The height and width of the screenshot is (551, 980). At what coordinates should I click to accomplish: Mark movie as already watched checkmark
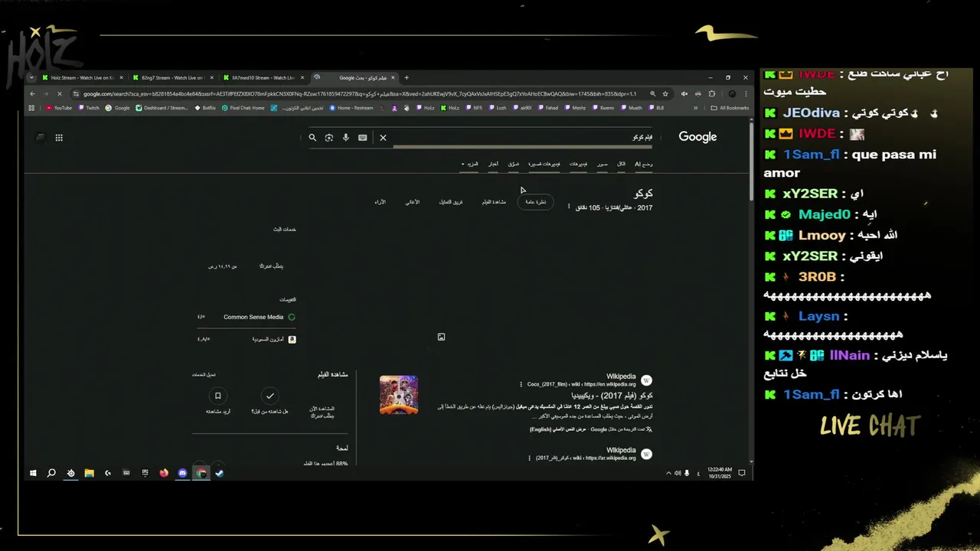click(x=269, y=396)
